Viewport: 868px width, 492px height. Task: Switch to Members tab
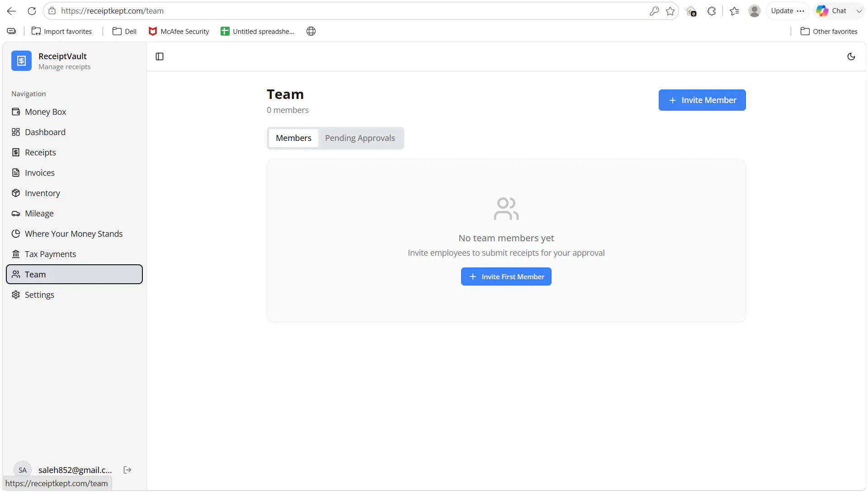coord(293,138)
